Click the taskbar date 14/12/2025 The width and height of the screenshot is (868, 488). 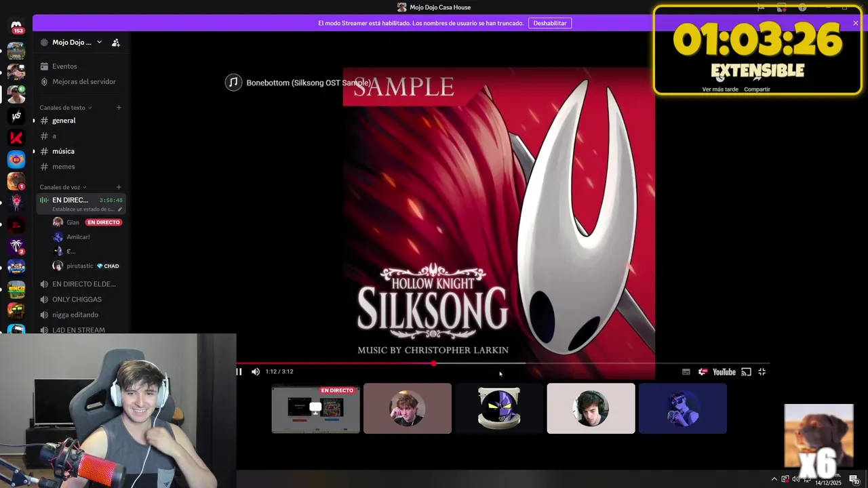pos(828,483)
